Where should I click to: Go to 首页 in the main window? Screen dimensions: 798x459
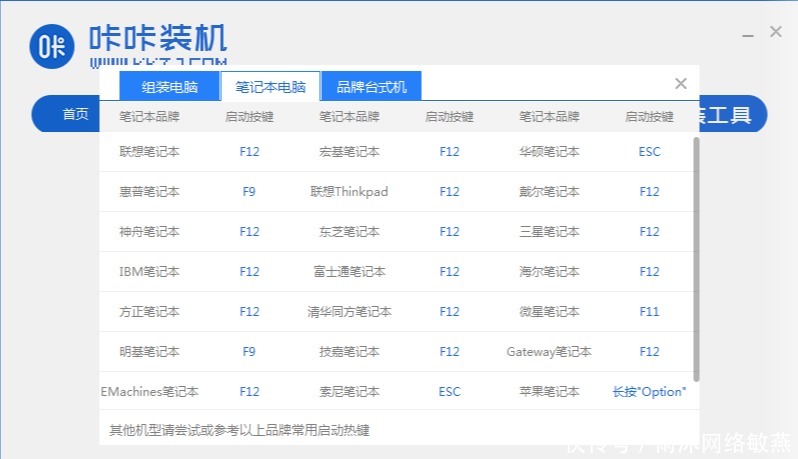75,113
